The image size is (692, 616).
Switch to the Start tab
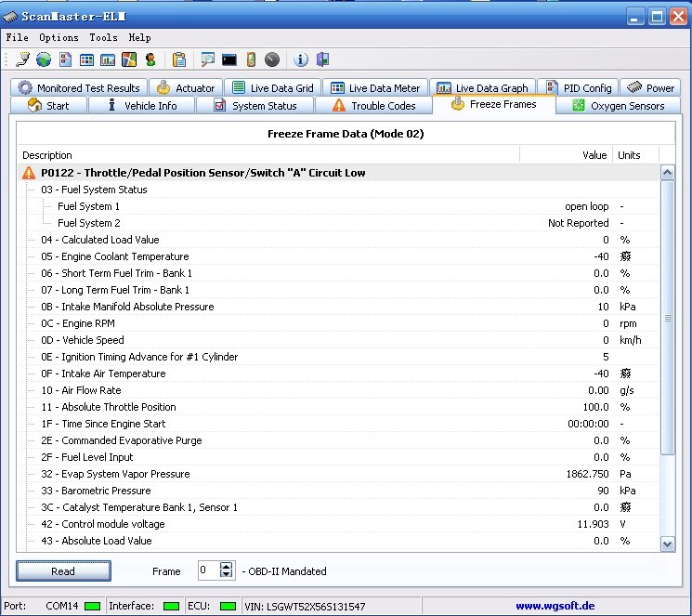click(x=48, y=106)
